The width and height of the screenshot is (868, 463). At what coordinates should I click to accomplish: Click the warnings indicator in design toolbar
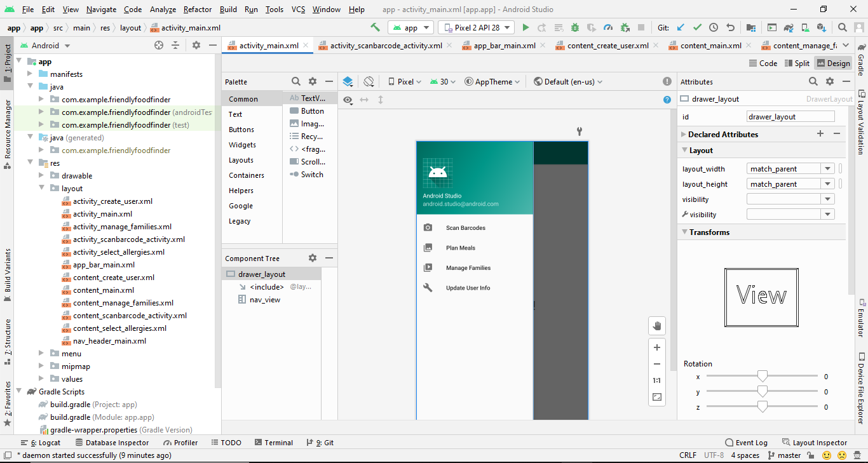(667, 81)
